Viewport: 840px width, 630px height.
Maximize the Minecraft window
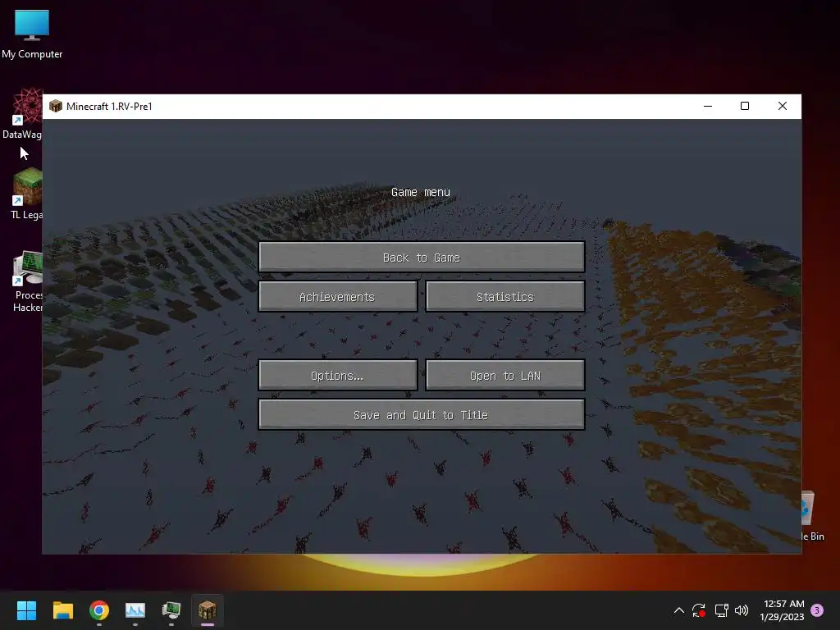pyautogui.click(x=745, y=106)
